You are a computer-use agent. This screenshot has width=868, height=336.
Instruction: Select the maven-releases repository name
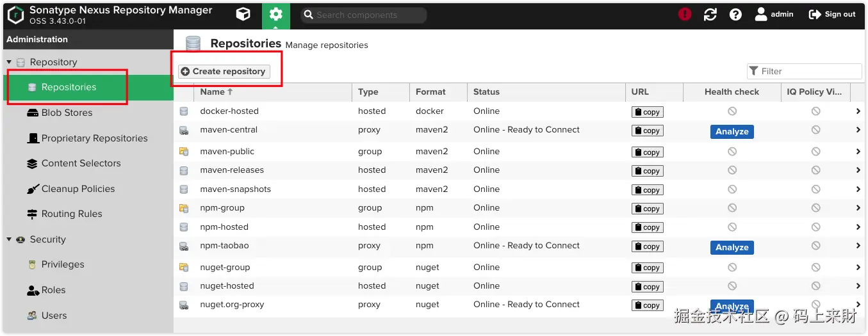[x=232, y=170]
